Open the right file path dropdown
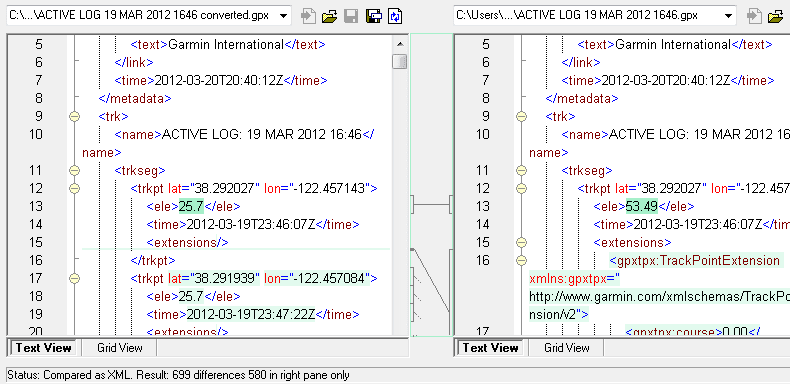The height and width of the screenshot is (384, 790). [x=728, y=16]
